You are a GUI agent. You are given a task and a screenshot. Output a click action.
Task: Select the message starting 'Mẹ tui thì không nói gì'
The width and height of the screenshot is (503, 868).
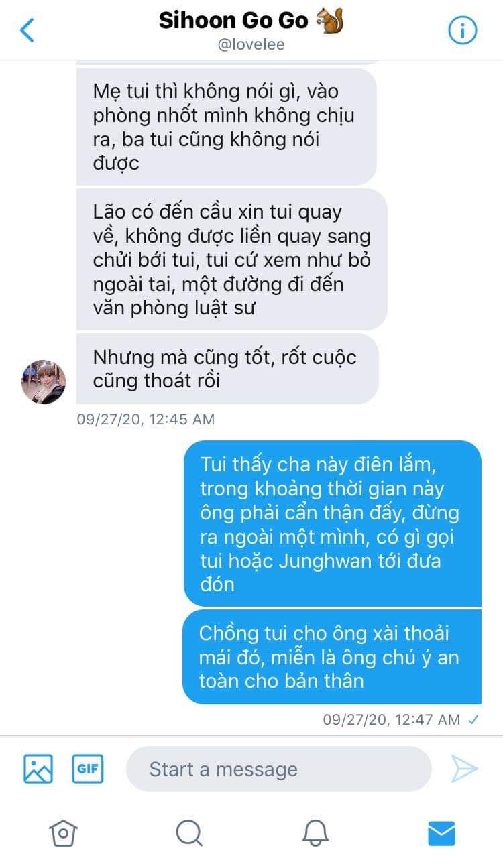226,127
